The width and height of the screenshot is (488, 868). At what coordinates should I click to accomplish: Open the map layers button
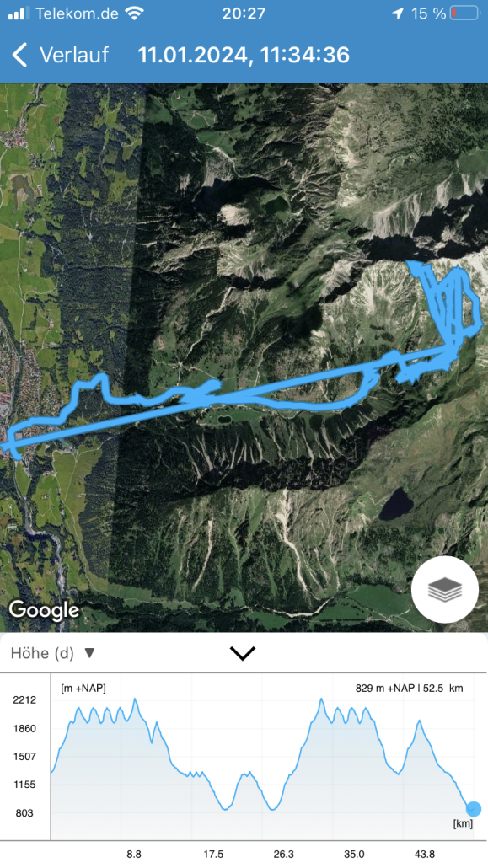tap(445, 590)
